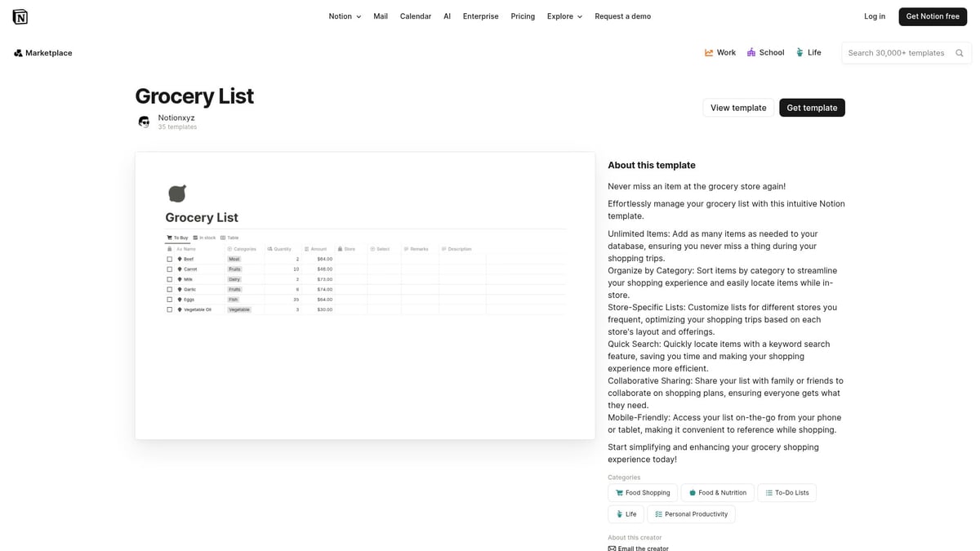Click the Get template button
980x551 pixels.
812,107
